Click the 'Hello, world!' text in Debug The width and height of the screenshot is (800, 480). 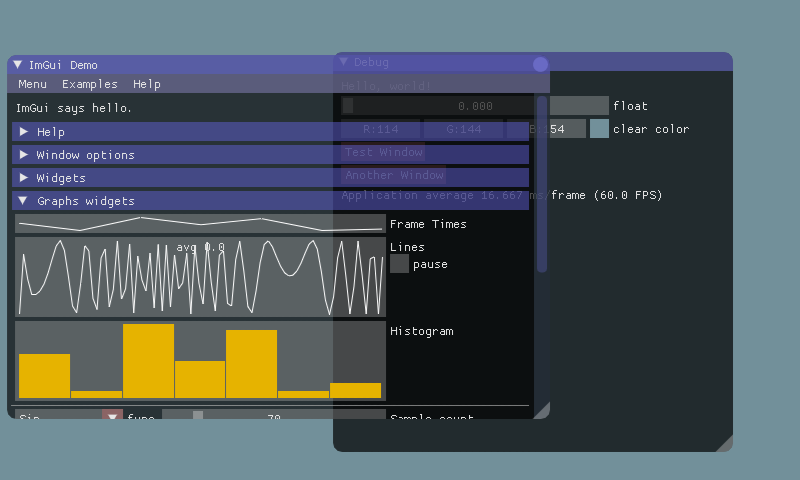(x=386, y=86)
